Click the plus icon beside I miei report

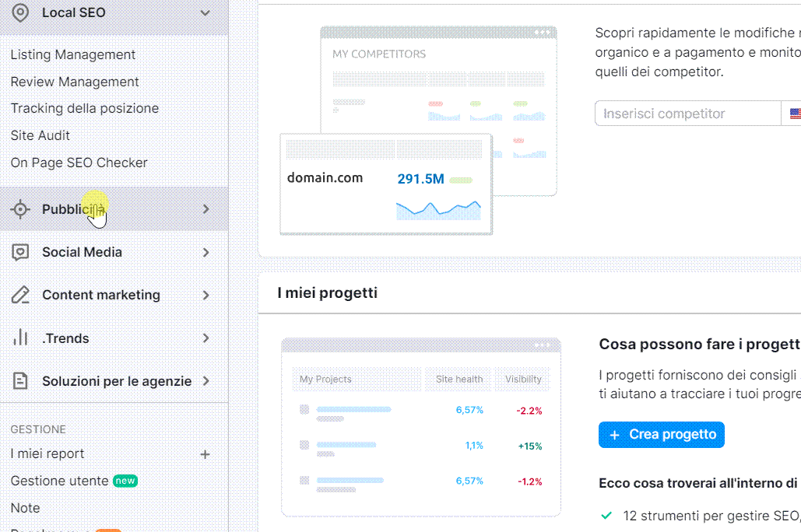(x=205, y=453)
